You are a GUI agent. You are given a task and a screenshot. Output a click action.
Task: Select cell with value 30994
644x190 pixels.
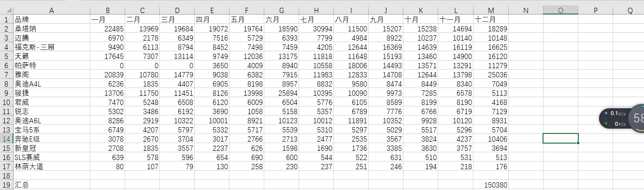point(316,29)
